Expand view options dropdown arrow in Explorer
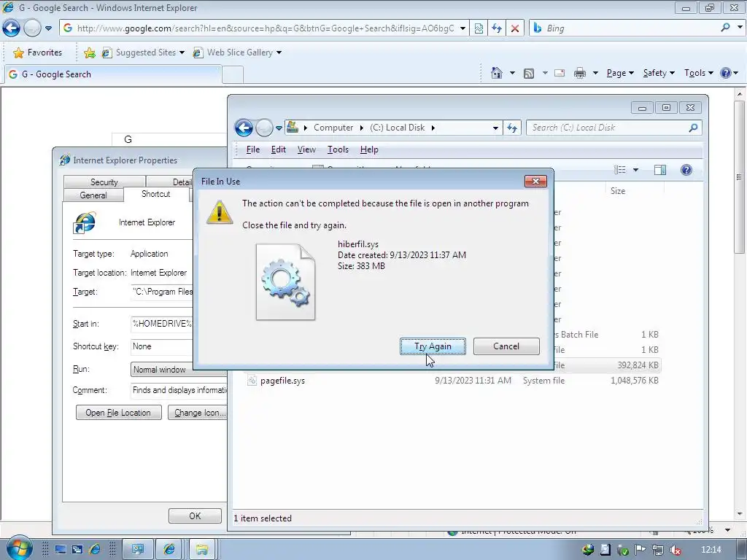 [x=635, y=170]
